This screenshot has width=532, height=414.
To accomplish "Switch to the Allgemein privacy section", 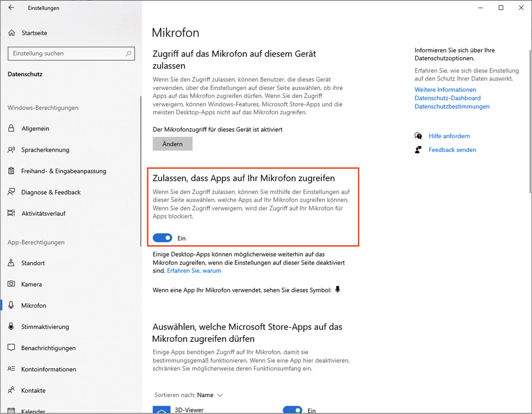I will pos(34,128).
